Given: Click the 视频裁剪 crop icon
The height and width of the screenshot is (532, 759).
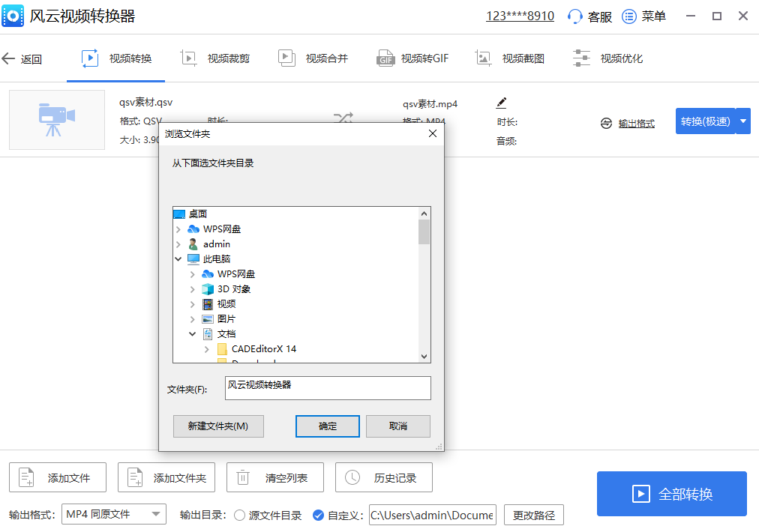Looking at the screenshot, I should point(188,58).
